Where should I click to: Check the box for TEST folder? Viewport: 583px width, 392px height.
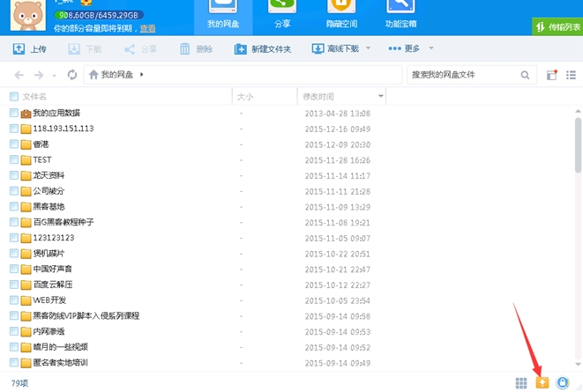(x=14, y=159)
